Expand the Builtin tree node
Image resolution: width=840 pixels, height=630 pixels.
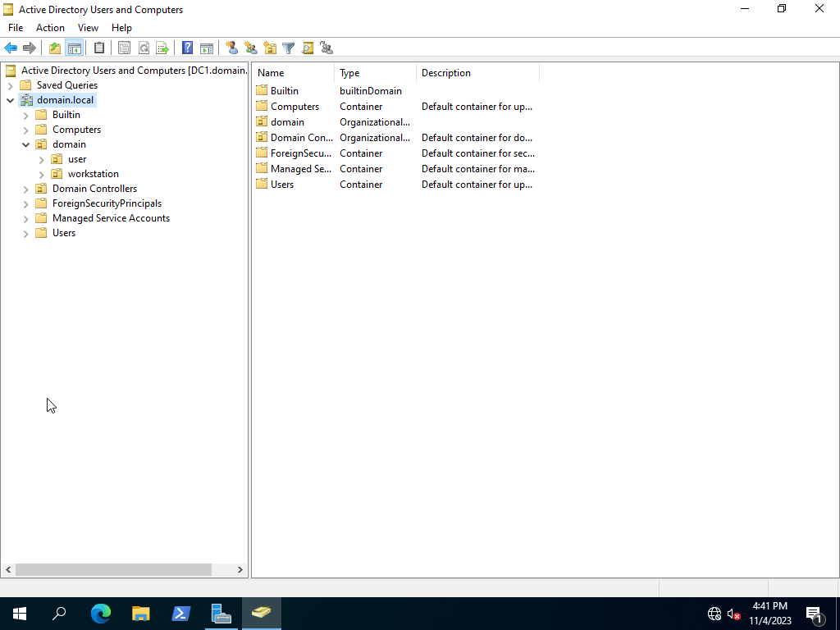[25, 115]
